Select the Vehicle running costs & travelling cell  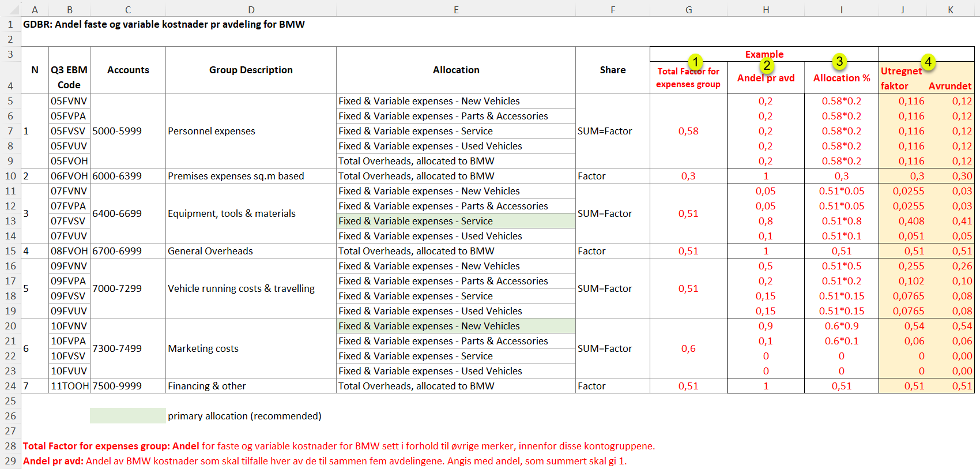251,288
